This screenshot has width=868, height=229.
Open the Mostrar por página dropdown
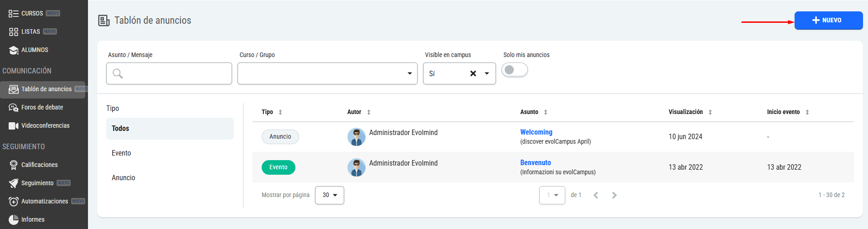(x=330, y=195)
